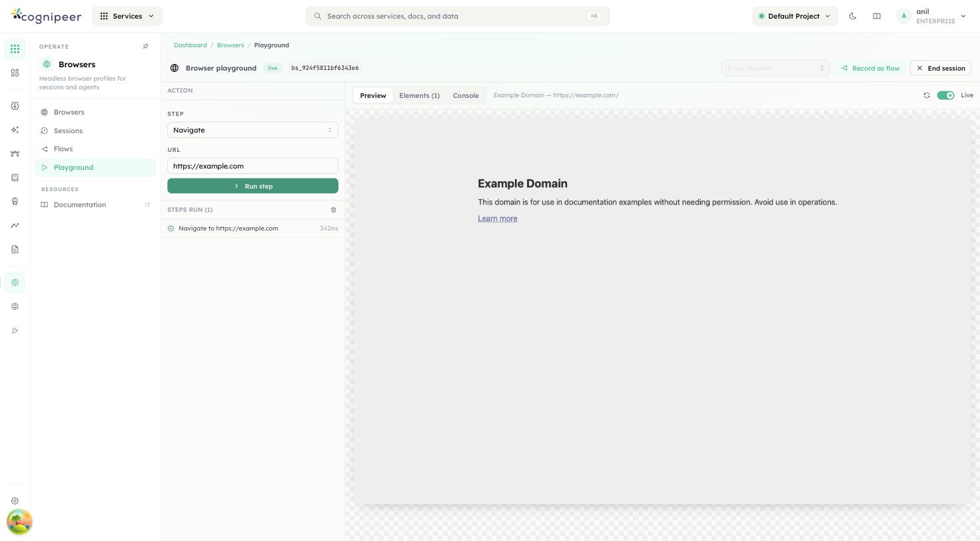Open the Pulse Worker dropdown
The image size is (980, 541).
click(775, 68)
